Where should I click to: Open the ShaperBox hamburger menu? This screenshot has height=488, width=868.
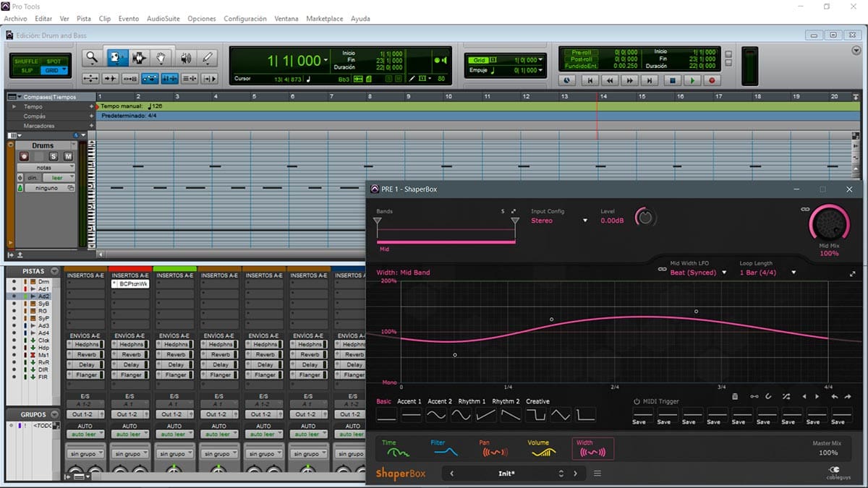click(x=597, y=474)
